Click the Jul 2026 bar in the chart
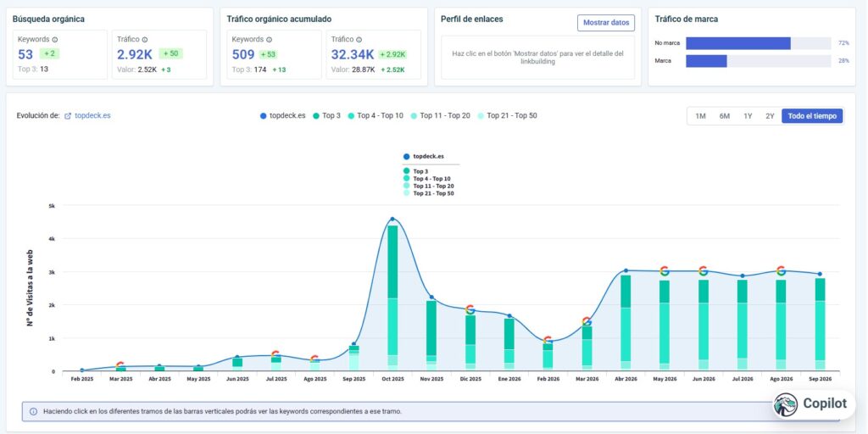Image resolution: width=868 pixels, height=434 pixels. pyautogui.click(x=743, y=325)
